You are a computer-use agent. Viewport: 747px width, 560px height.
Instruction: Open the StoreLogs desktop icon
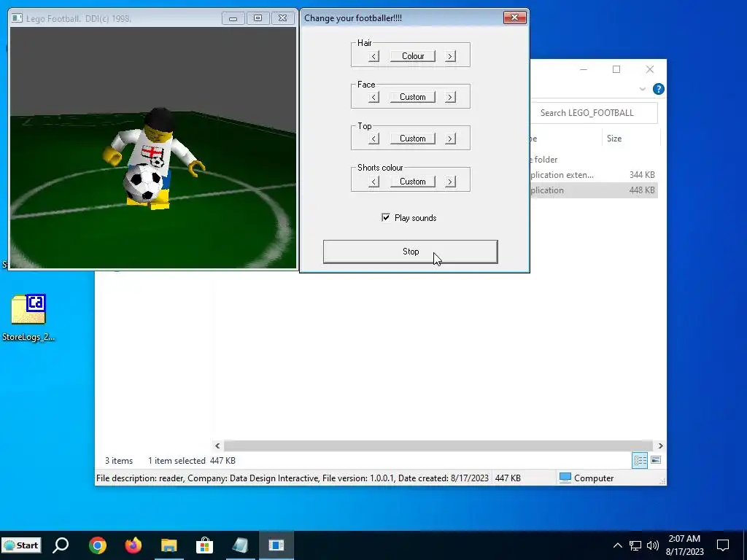28,317
